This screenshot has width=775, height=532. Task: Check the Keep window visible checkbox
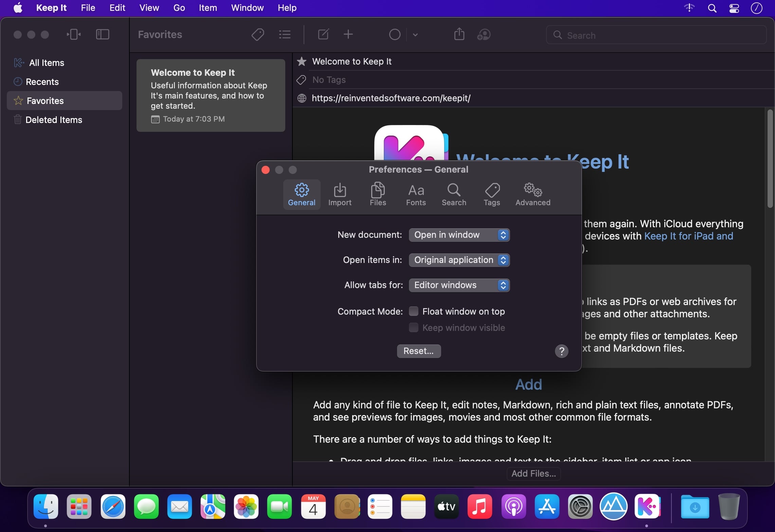tap(413, 327)
